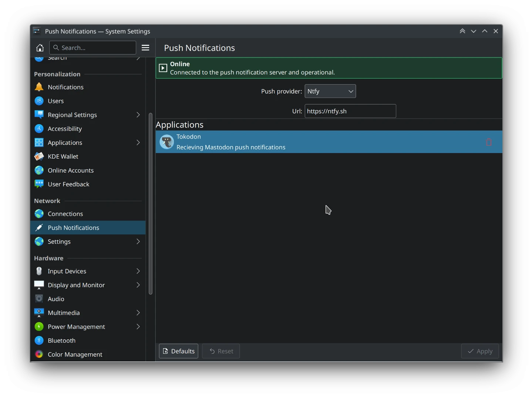Click the Online status play icon

tap(163, 68)
